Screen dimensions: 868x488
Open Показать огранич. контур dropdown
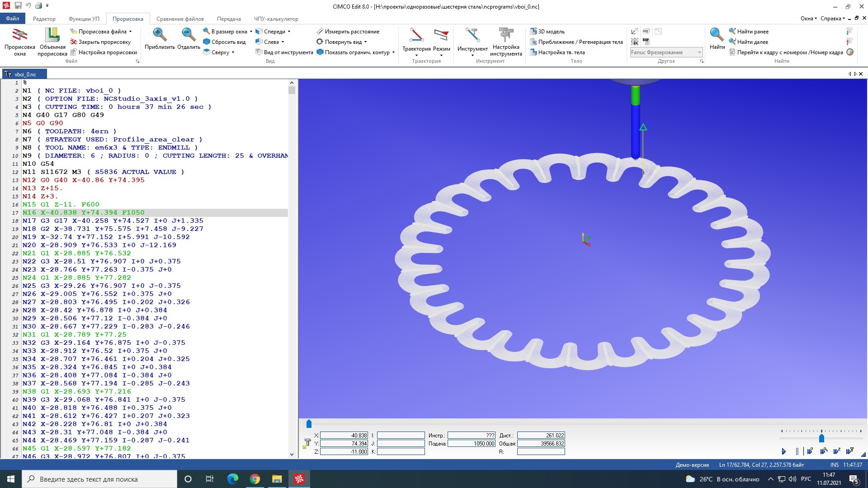coord(393,52)
